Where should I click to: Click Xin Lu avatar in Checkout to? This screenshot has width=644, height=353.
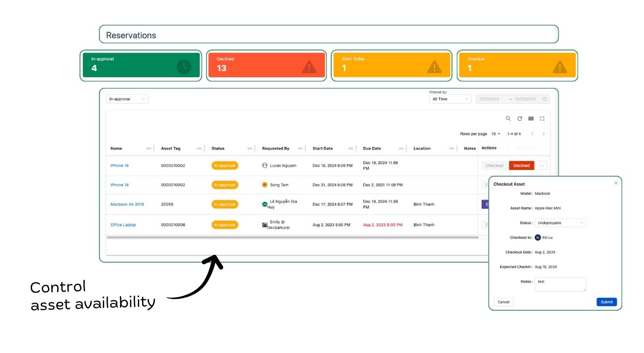pyautogui.click(x=538, y=237)
